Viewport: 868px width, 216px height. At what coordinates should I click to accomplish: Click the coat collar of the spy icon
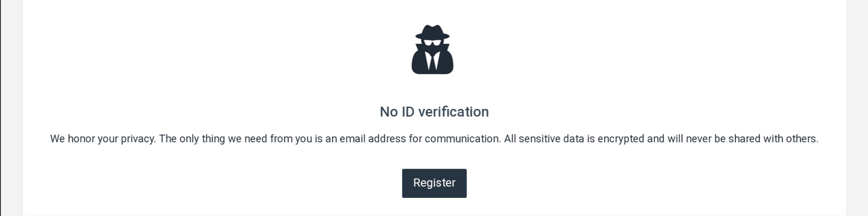432,51
